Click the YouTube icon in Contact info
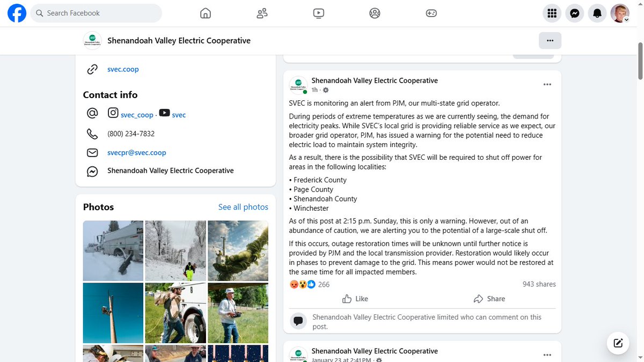This screenshot has width=644, height=362. (x=164, y=113)
